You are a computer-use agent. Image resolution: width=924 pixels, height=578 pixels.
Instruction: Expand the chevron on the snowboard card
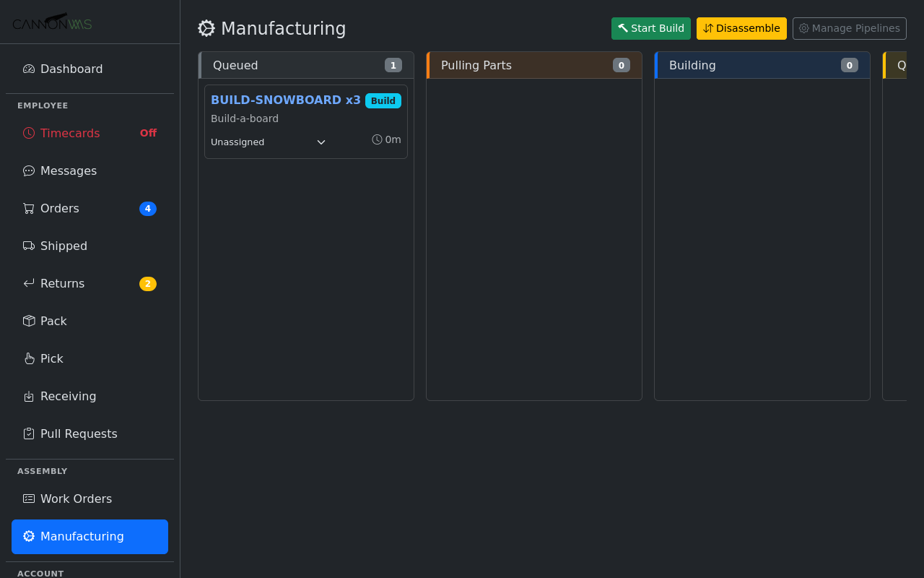[321, 142]
